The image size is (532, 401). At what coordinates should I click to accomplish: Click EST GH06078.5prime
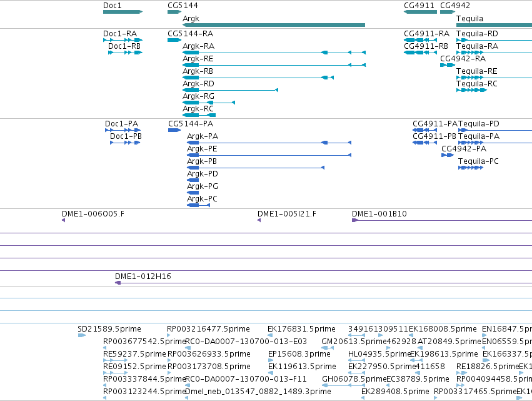(354, 379)
